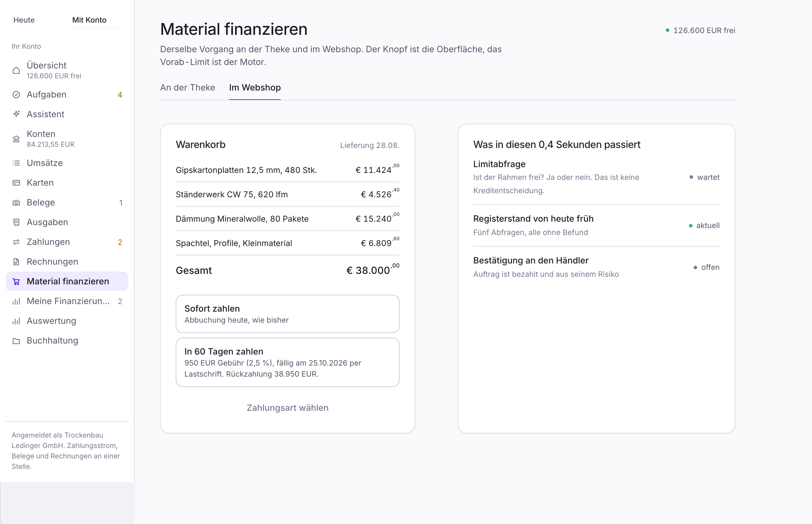The height and width of the screenshot is (524, 812).
Task: Click the 126.600 EUR frei header status
Action: (700, 30)
